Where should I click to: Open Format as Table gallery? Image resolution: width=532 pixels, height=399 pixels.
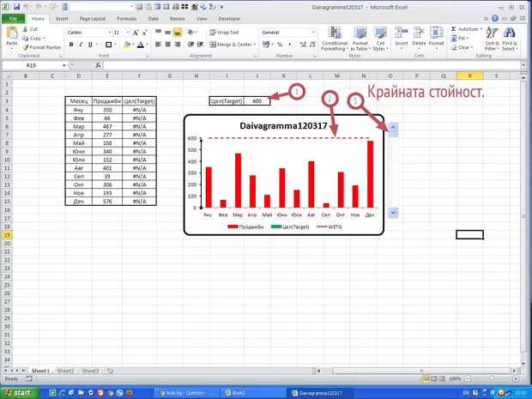click(x=360, y=39)
